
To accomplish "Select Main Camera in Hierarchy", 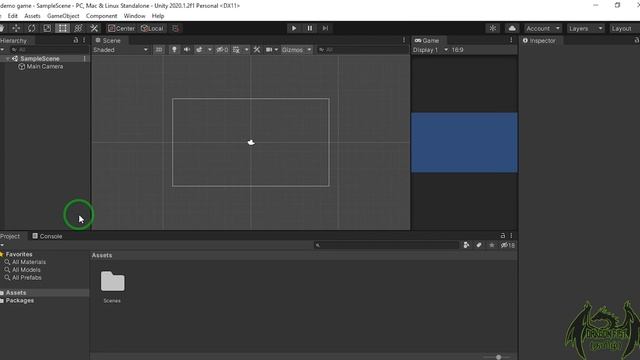I will click(x=44, y=67).
